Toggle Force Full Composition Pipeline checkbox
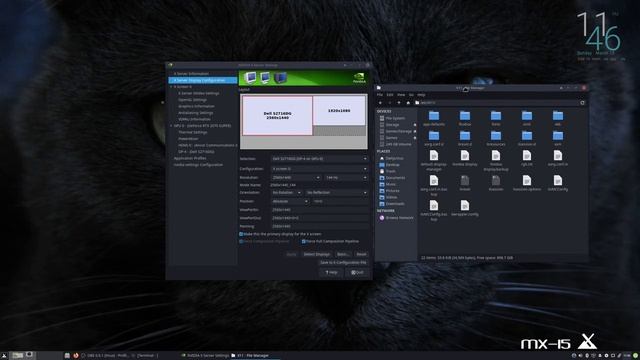Screen dimensions: 640x360 tap(303, 241)
